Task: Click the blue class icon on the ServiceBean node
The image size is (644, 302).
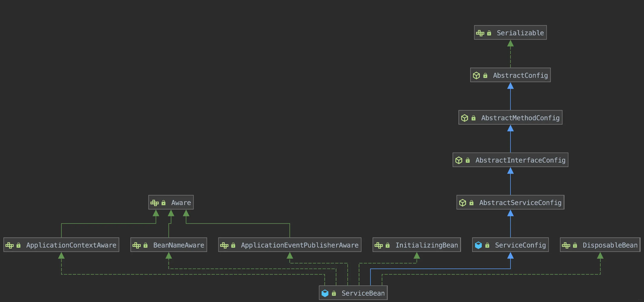Action: [325, 293]
